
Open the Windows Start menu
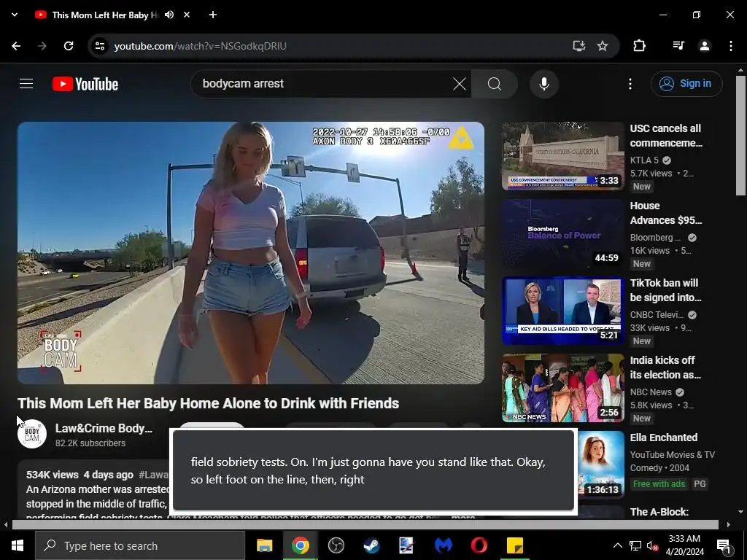click(x=18, y=545)
